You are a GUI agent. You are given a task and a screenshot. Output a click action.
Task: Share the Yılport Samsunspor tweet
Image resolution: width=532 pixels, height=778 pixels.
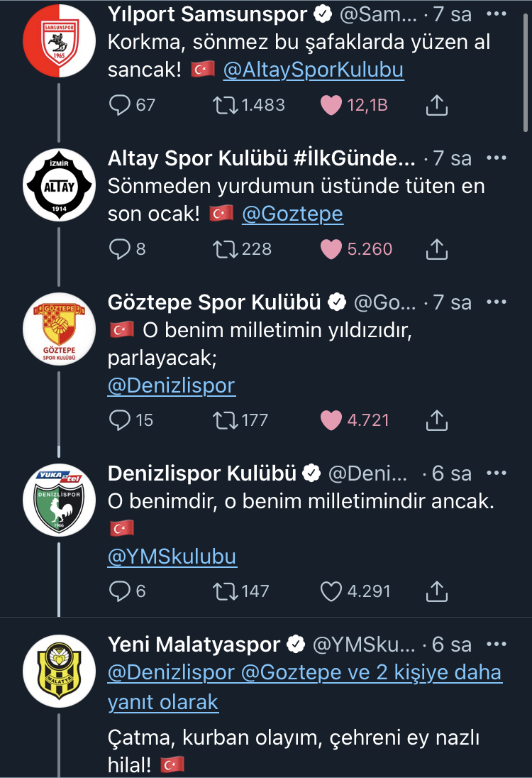point(437,105)
